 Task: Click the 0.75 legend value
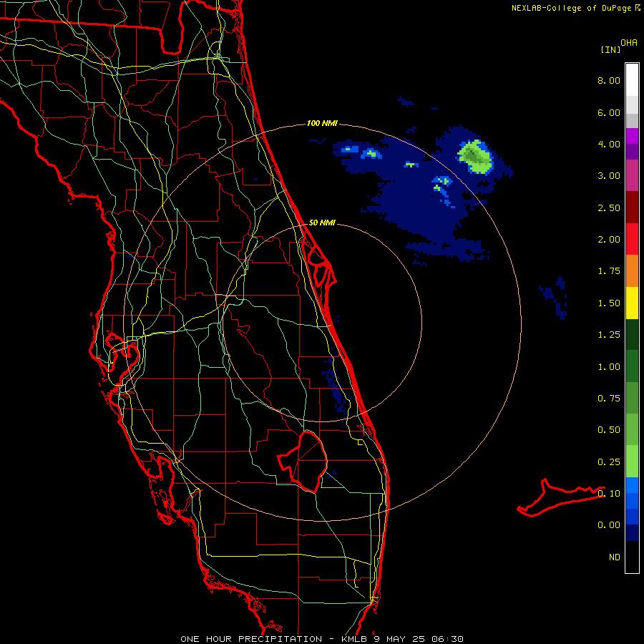609,399
